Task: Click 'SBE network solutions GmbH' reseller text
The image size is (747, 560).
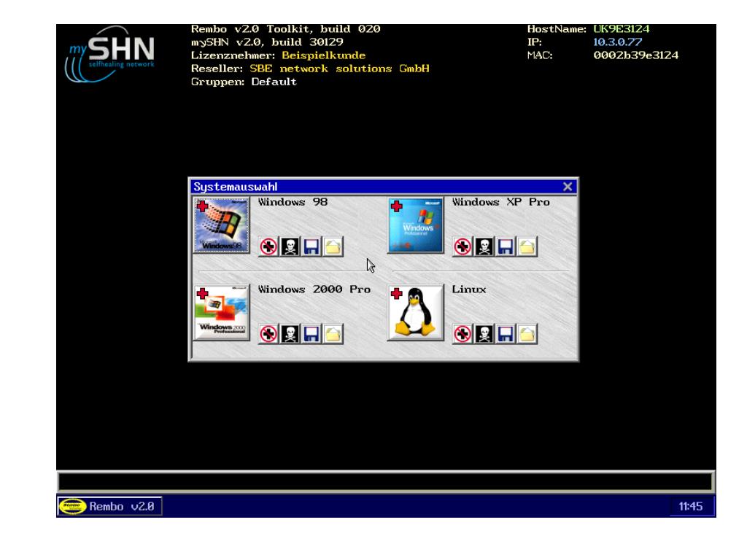Action: click(x=340, y=69)
